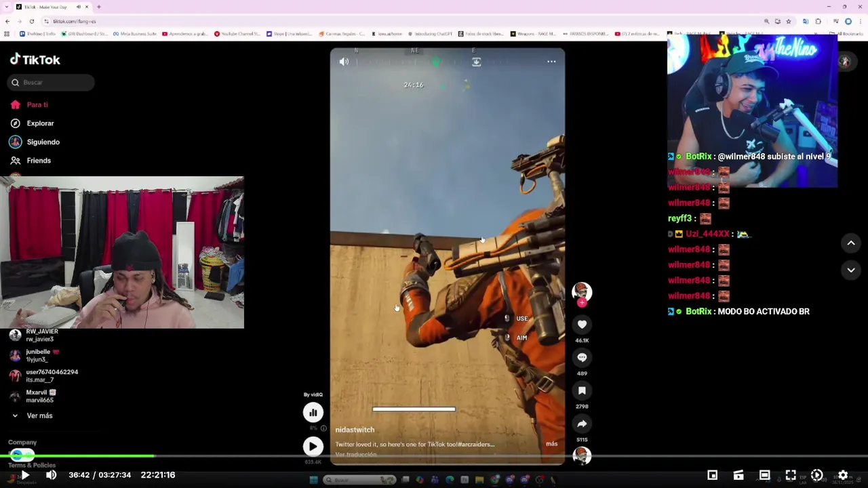Reload the TikTok page

[31, 21]
